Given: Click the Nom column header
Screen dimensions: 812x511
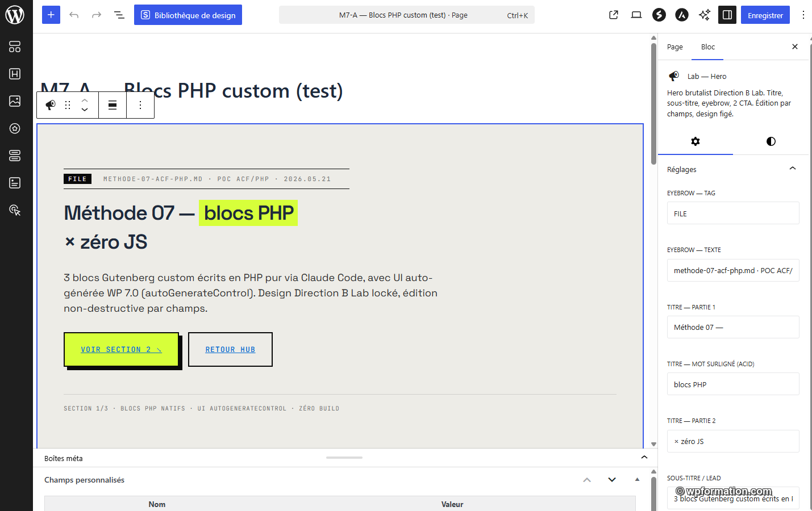Looking at the screenshot, I should [157, 504].
